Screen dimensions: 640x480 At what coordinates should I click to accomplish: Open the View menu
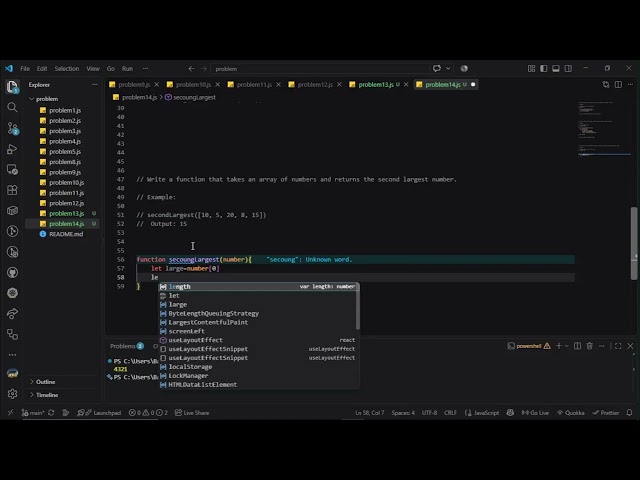(93, 69)
